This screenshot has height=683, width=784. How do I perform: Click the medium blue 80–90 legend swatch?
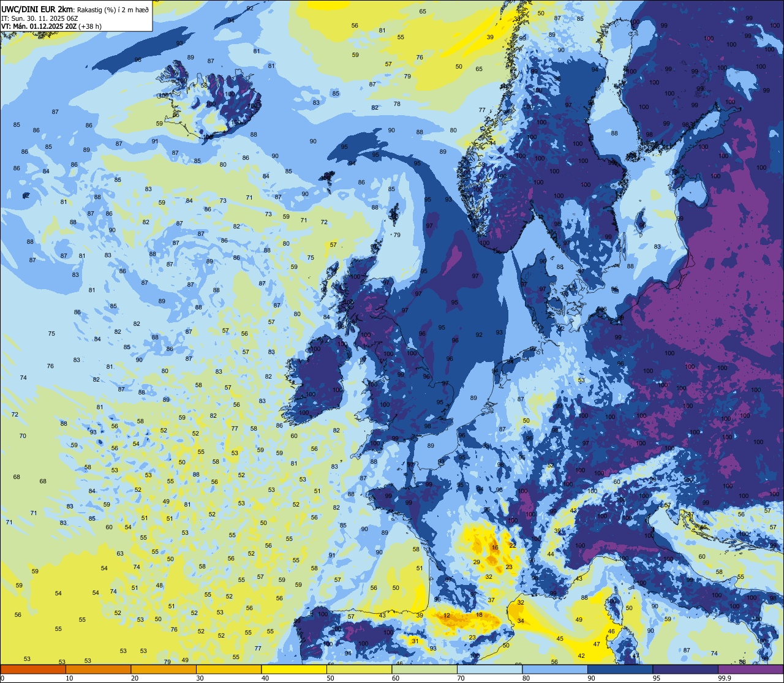point(555,669)
